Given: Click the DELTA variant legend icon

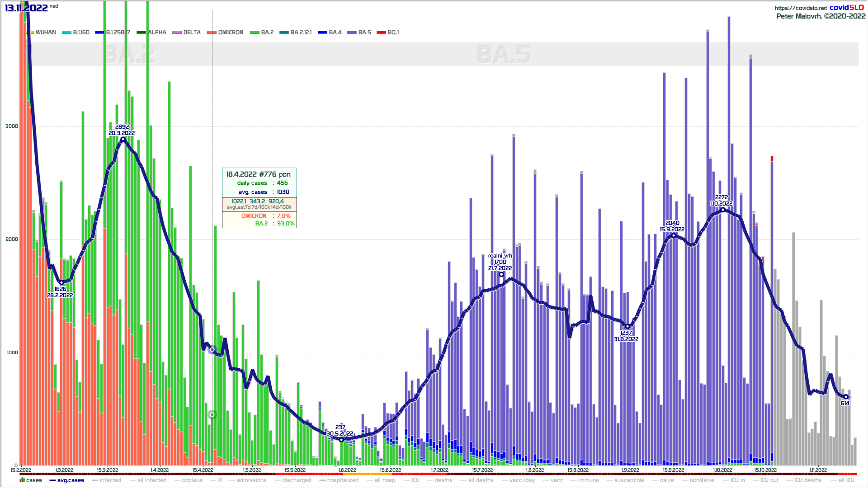Looking at the screenshot, I should pos(177,33).
